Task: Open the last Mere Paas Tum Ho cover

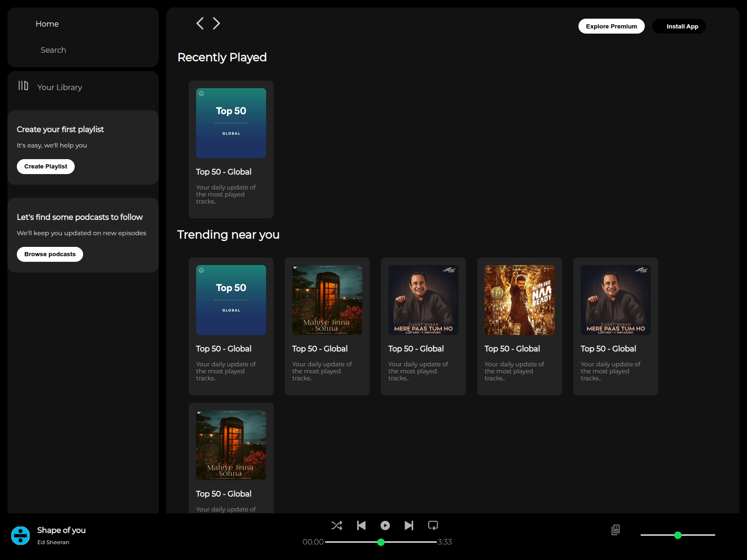Action: click(x=616, y=300)
